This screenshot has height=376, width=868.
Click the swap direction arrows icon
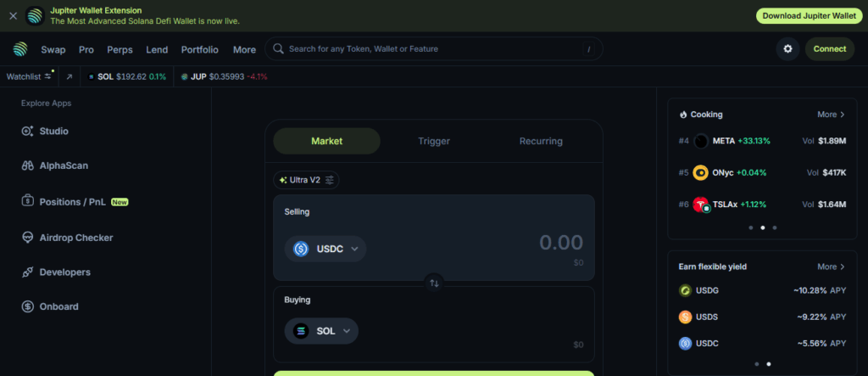coord(434,283)
